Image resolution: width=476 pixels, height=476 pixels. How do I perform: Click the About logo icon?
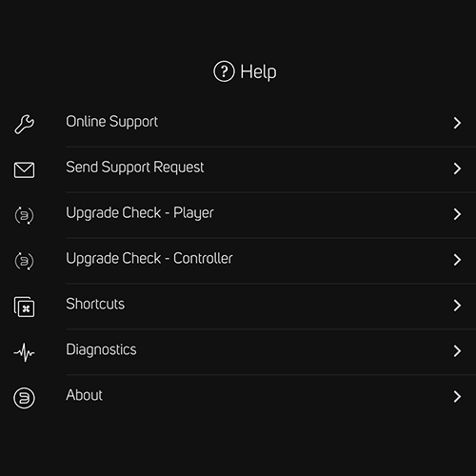click(x=24, y=398)
